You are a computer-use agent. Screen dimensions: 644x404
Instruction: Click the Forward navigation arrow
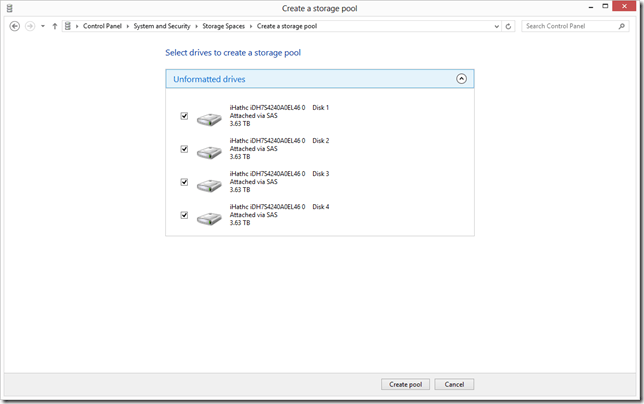[x=29, y=26]
